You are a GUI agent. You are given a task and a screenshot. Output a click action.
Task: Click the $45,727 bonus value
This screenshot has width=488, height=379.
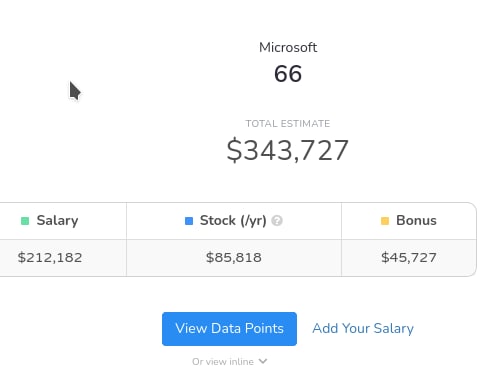409,258
